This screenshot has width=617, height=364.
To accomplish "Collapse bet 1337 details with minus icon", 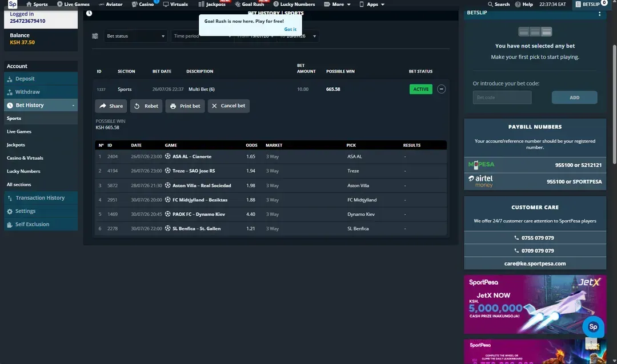I will point(441,89).
